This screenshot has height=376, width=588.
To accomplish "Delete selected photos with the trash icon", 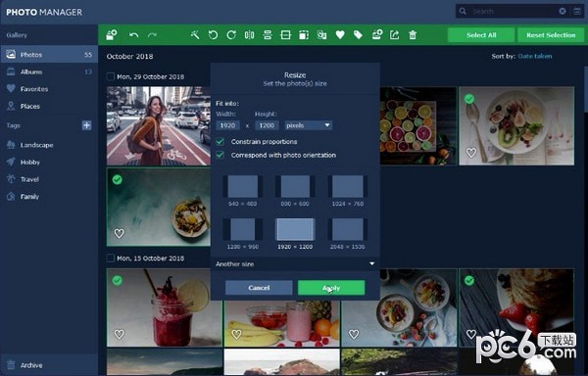I will 413,35.
